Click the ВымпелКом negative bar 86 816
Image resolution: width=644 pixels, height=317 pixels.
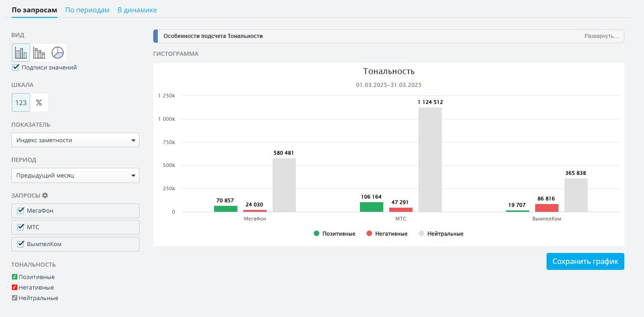point(547,208)
